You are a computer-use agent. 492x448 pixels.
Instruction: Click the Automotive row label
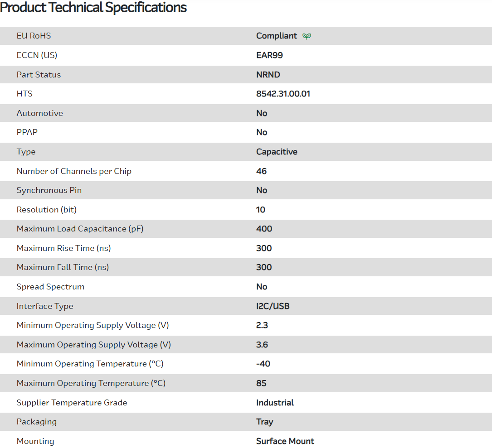[x=39, y=113]
